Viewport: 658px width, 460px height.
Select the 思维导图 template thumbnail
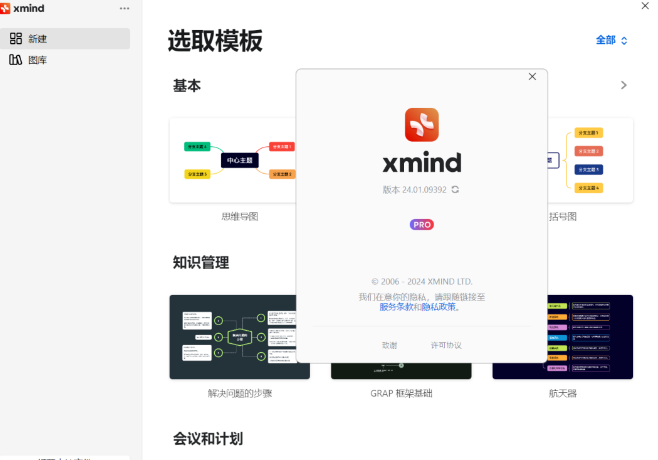pyautogui.click(x=233, y=161)
